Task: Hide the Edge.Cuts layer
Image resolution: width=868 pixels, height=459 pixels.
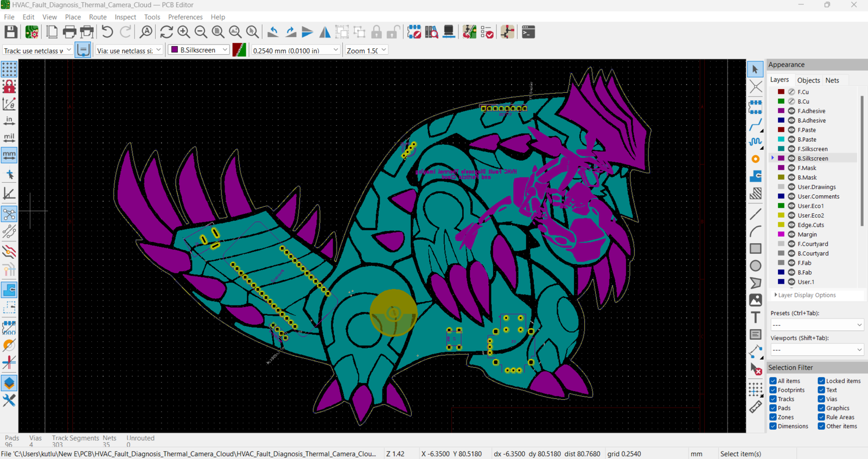Action: [792, 225]
